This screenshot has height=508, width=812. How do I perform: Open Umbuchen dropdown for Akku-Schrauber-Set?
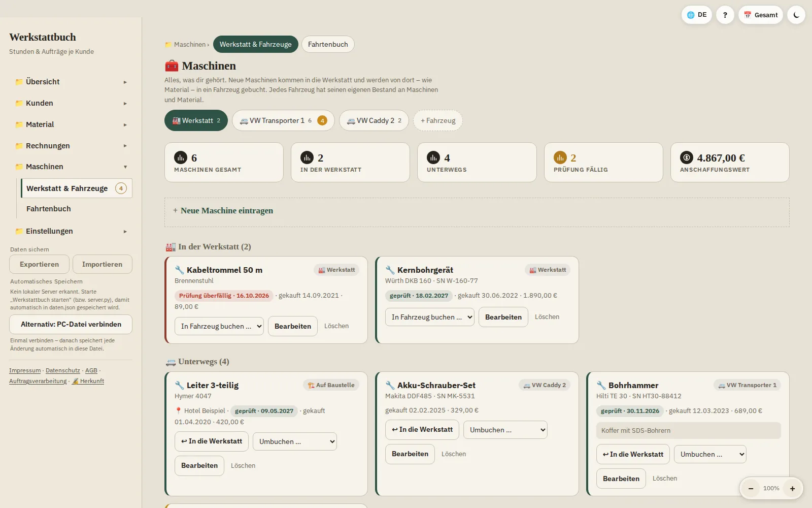tap(505, 430)
